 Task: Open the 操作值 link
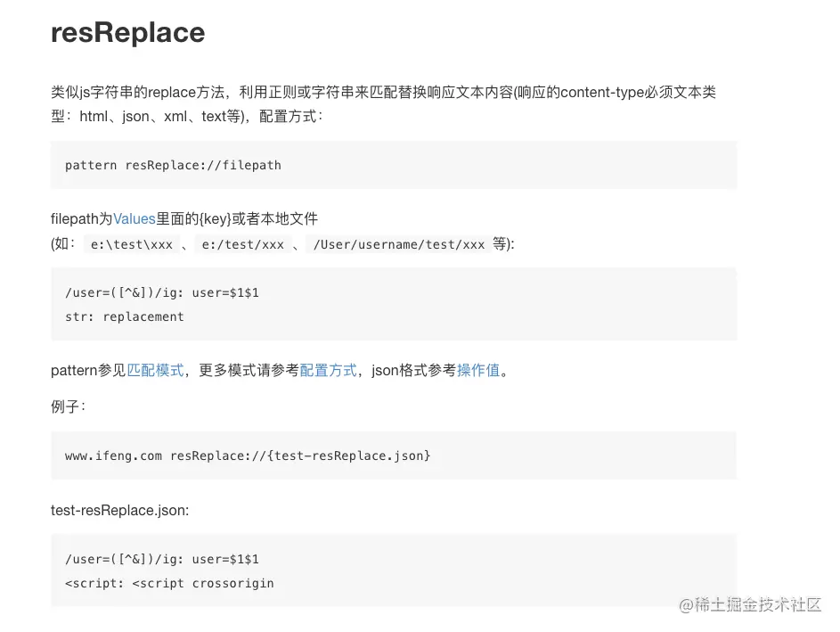478,370
